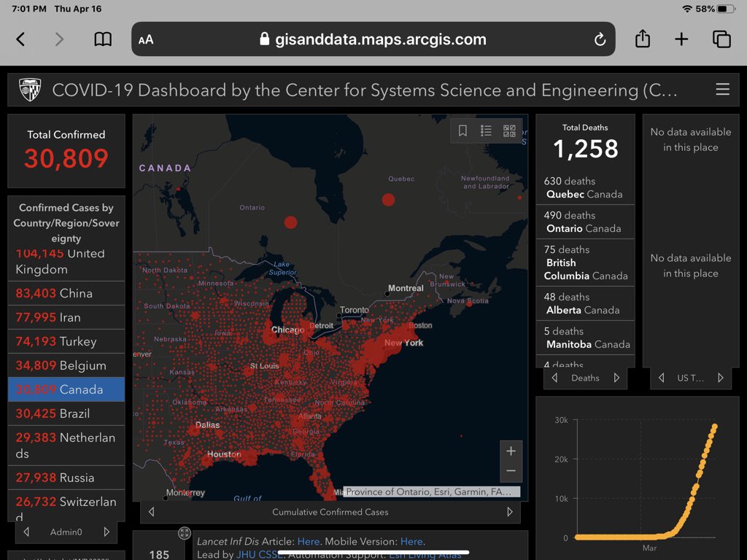Reload page with the refresh icon
This screenshot has width=747, height=560.
tap(600, 39)
